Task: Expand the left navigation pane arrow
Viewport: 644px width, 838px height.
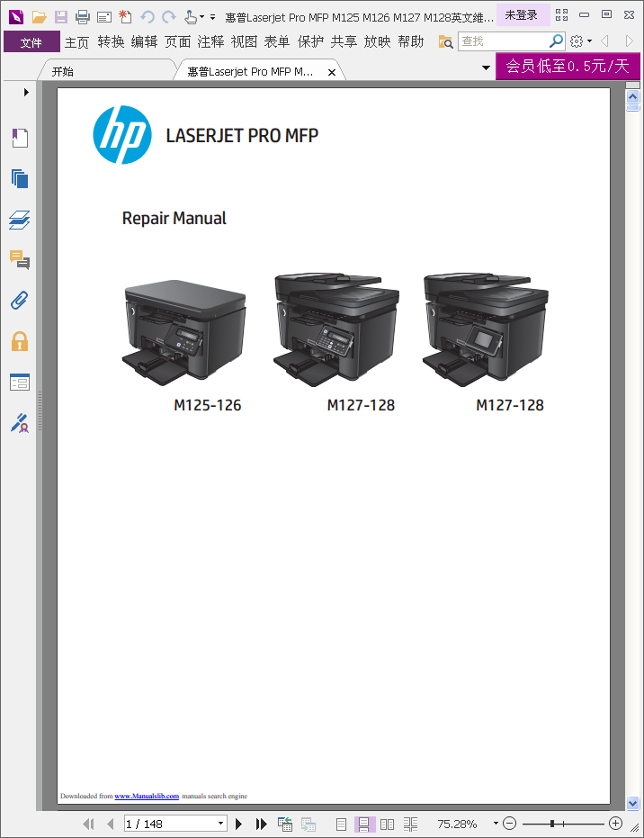Action: pos(25,92)
